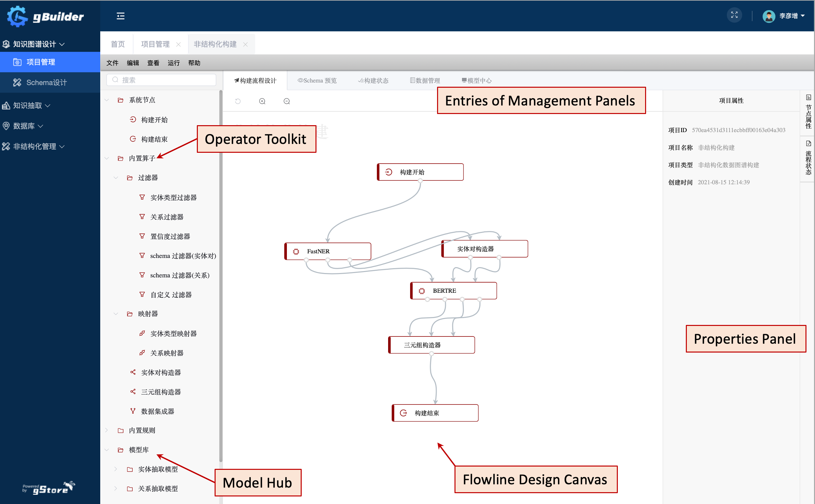
Task: Click the zoom out magnifier icon
Action: 287,101
